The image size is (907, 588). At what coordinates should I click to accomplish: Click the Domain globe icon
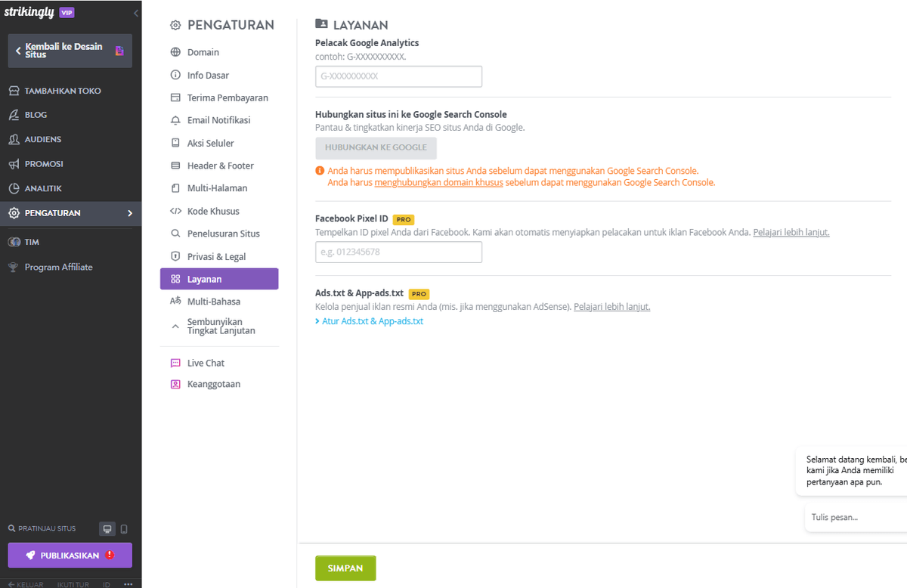[x=175, y=53]
